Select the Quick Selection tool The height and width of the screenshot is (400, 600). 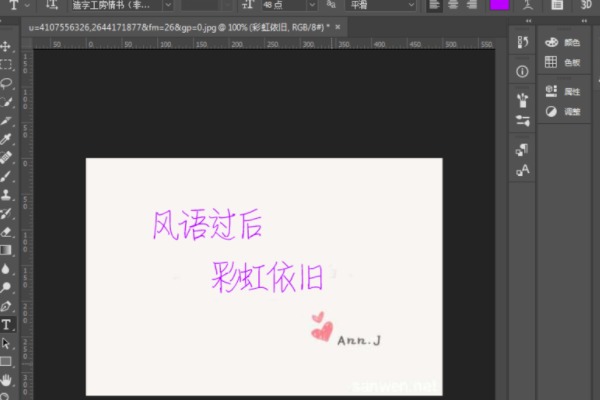coord(6,102)
